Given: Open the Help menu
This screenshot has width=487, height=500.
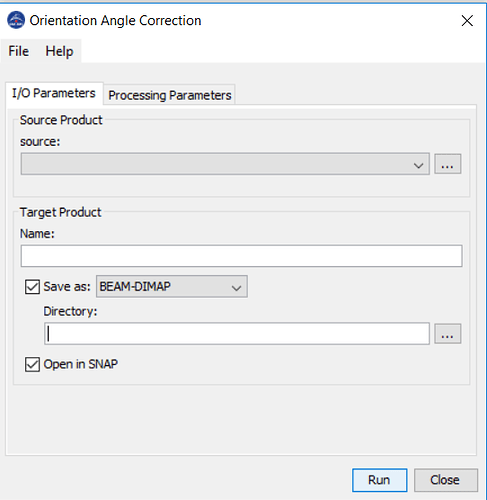Looking at the screenshot, I should pos(59,51).
